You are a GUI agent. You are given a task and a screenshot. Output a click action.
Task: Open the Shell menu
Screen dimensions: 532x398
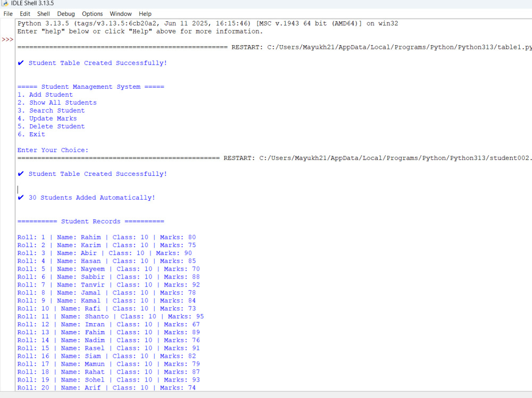(44, 14)
